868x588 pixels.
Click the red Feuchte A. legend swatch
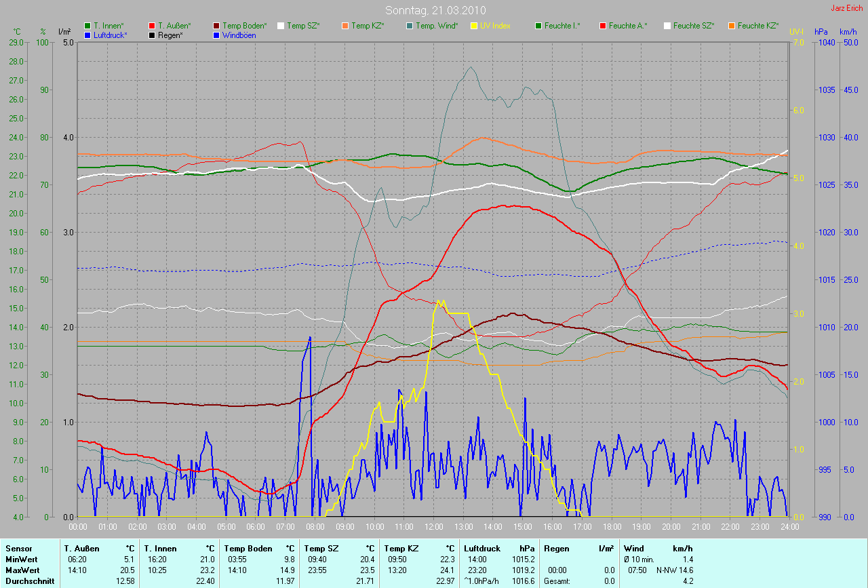tap(603, 26)
